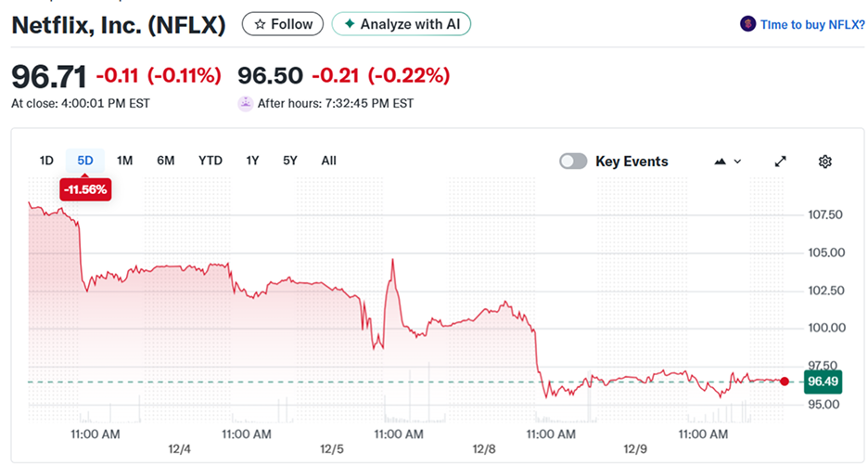The height and width of the screenshot is (466, 868).
Task: Click the mountain chart type icon
Action: pos(721,162)
